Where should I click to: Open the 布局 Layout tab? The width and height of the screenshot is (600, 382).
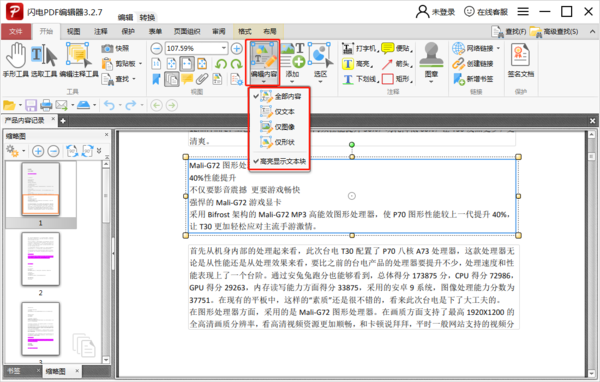pos(270,31)
